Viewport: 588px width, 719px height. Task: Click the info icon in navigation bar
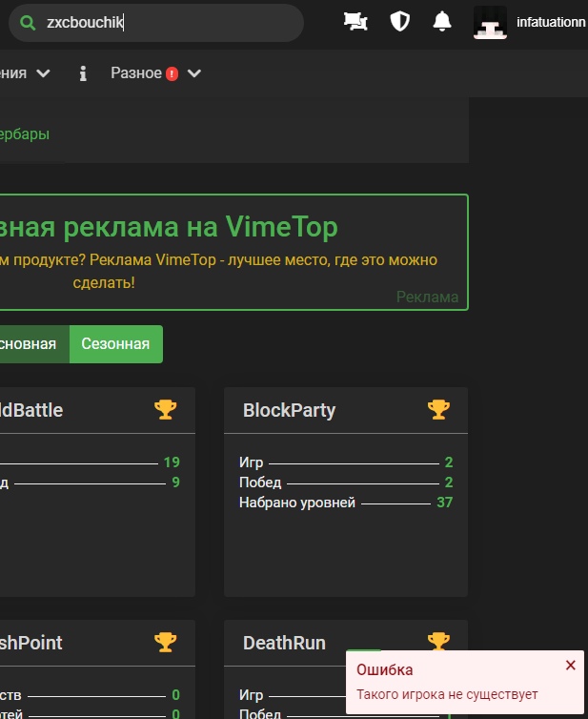pyautogui.click(x=83, y=73)
